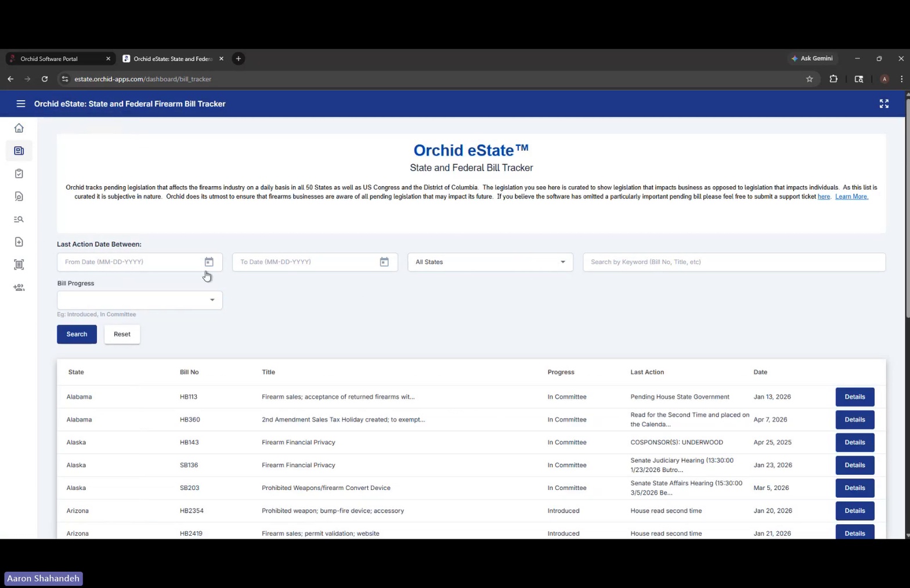This screenshot has height=588, width=910.
Task: Close the Orchid eState tab
Action: 221,59
